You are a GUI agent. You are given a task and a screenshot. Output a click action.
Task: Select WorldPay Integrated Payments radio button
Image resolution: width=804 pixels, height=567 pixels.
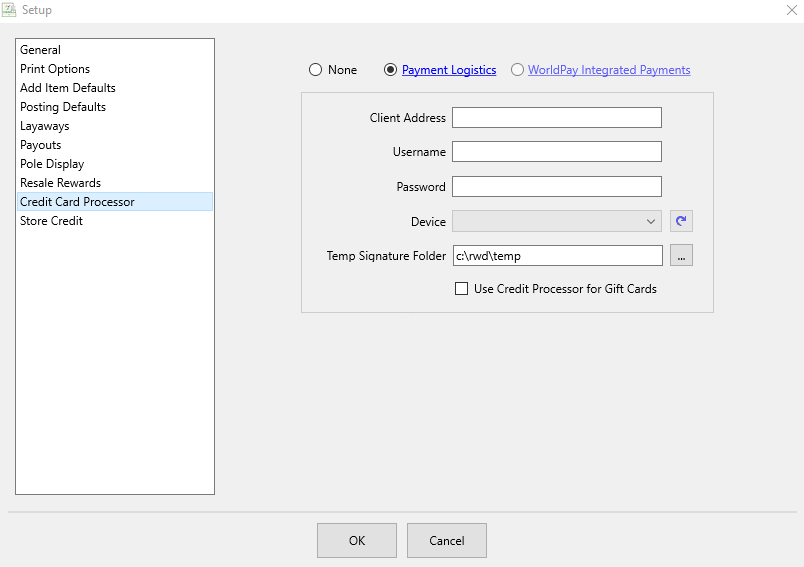(x=517, y=70)
